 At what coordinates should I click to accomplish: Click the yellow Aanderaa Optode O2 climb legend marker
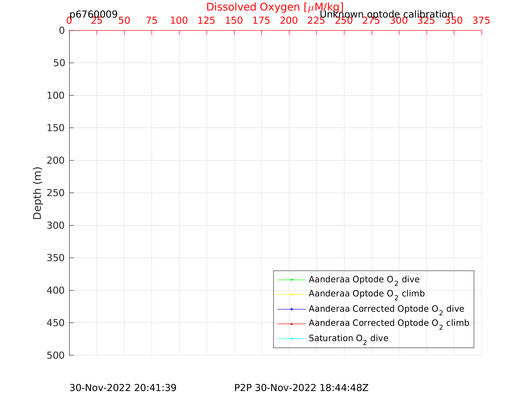291,294
